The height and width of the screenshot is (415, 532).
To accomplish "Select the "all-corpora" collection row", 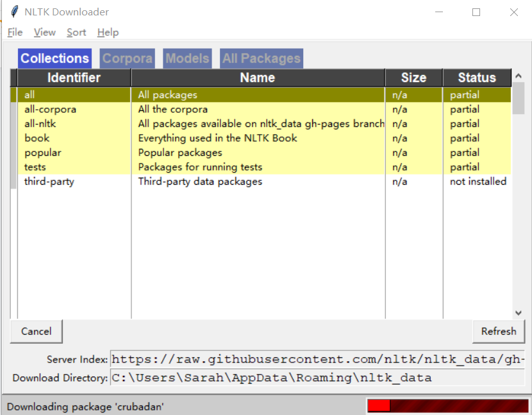I will 192,109.
